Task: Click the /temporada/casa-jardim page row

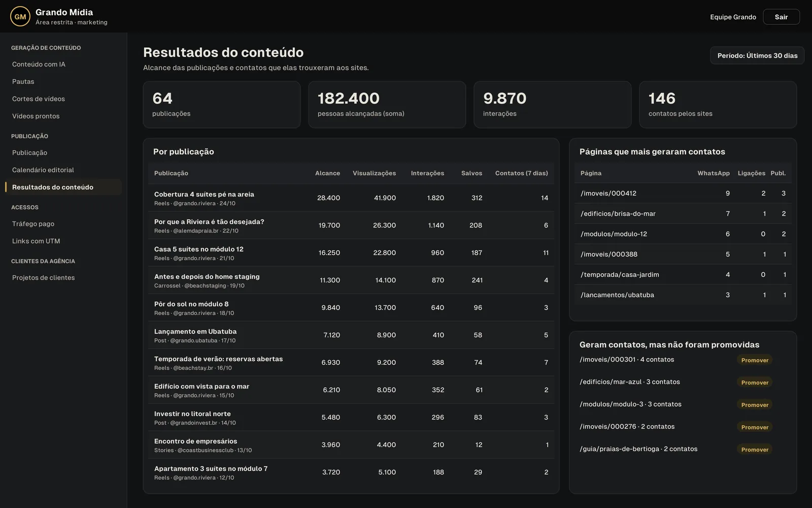Action: click(x=683, y=274)
